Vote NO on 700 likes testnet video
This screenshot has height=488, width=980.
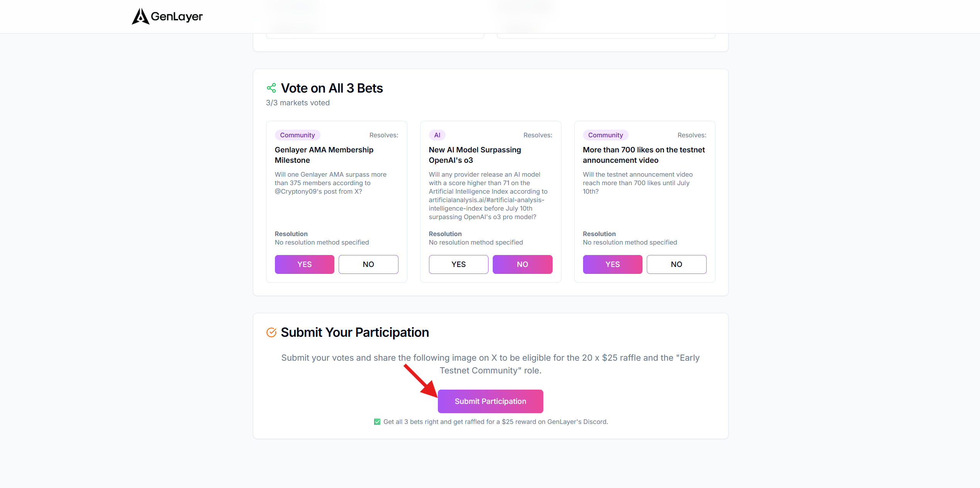pos(677,264)
